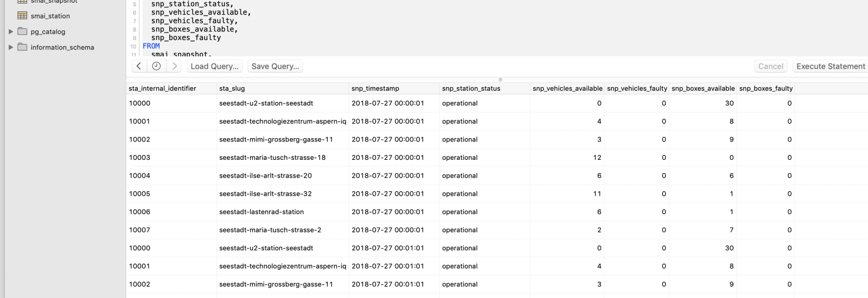The width and height of the screenshot is (868, 298).
Task: Open Load Query dialog
Action: click(214, 66)
